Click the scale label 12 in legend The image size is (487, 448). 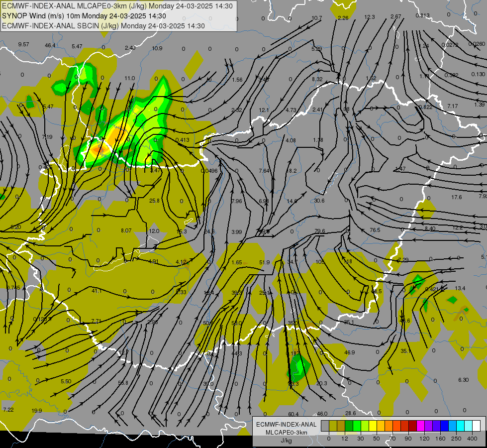point(344,439)
